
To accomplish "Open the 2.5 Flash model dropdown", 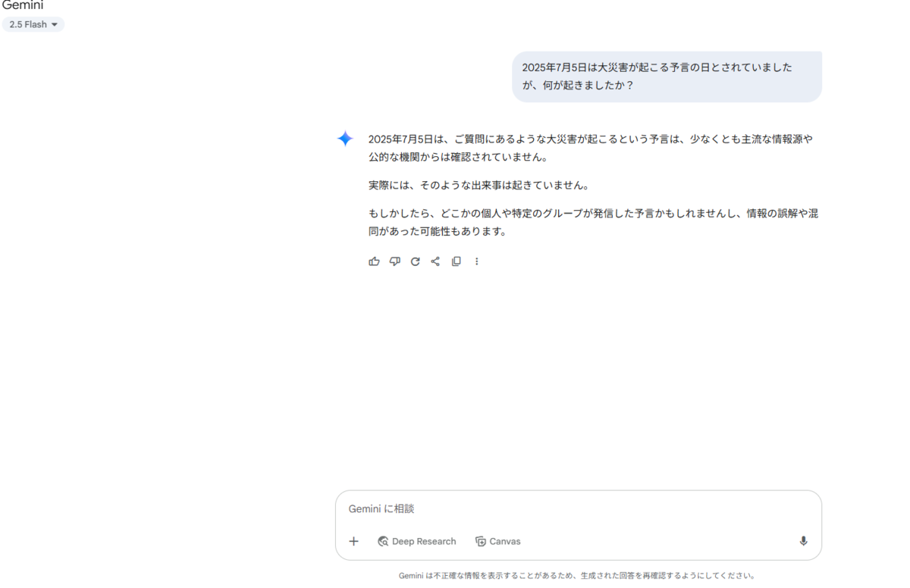I will coord(33,24).
